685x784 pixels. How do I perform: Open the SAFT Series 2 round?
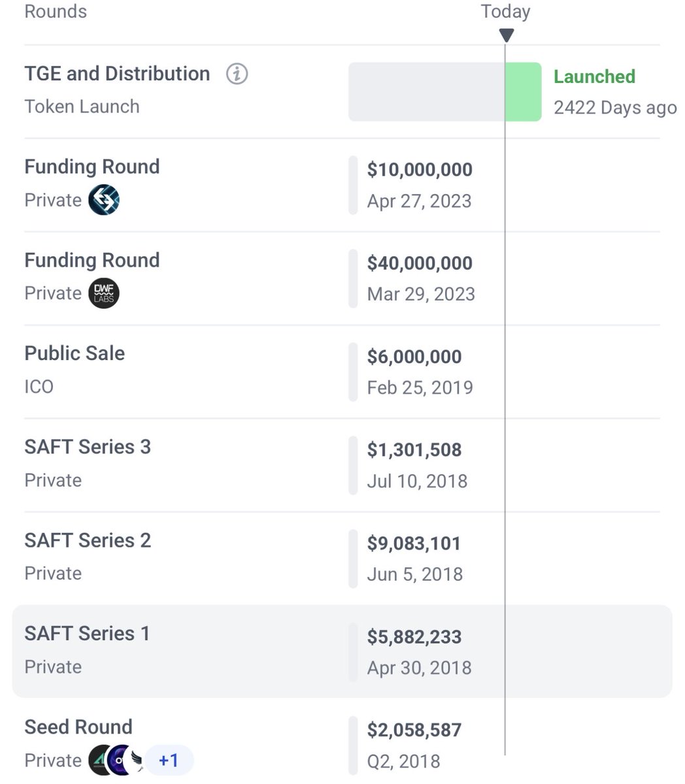click(x=88, y=540)
